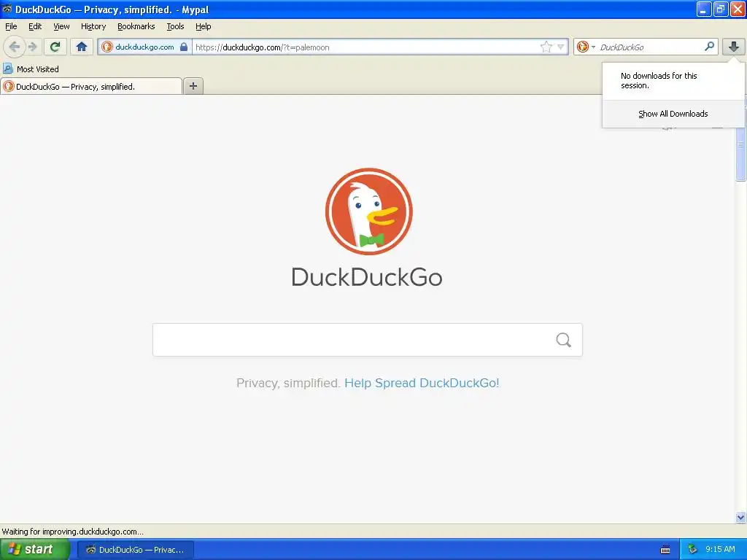Click the padlock security icon

(184, 47)
